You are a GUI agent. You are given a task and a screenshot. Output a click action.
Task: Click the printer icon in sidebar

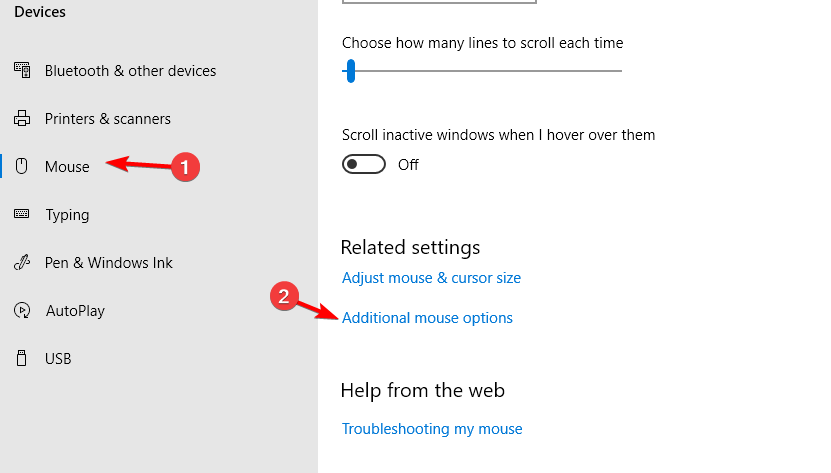coord(22,118)
